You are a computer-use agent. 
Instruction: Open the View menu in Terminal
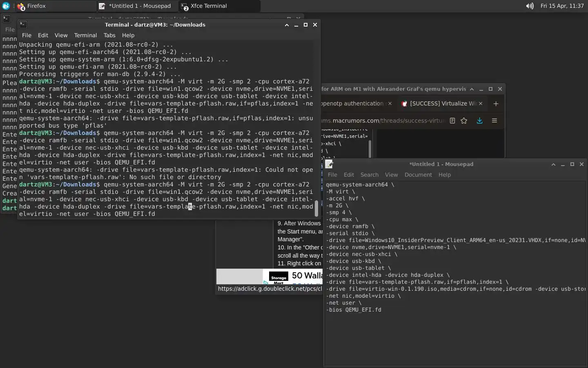coord(61,35)
